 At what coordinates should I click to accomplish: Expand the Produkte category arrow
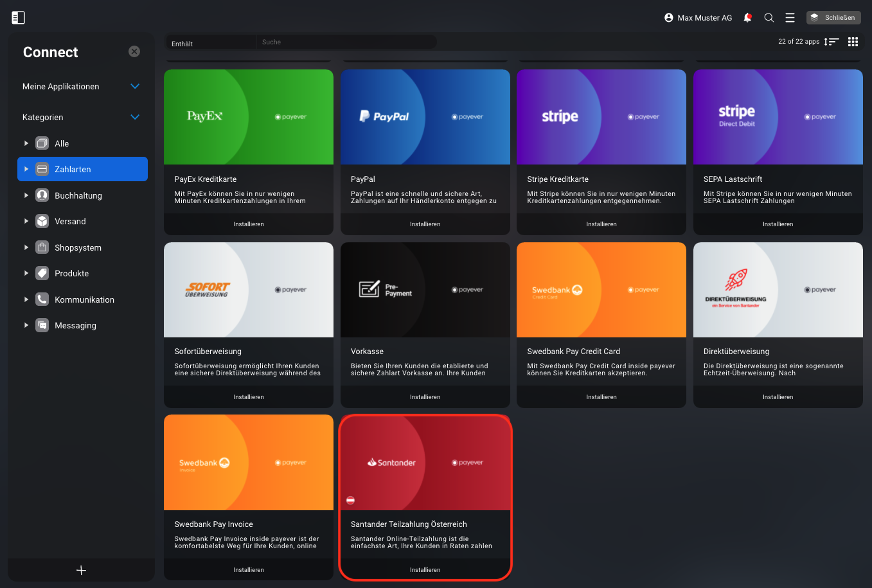(26, 273)
